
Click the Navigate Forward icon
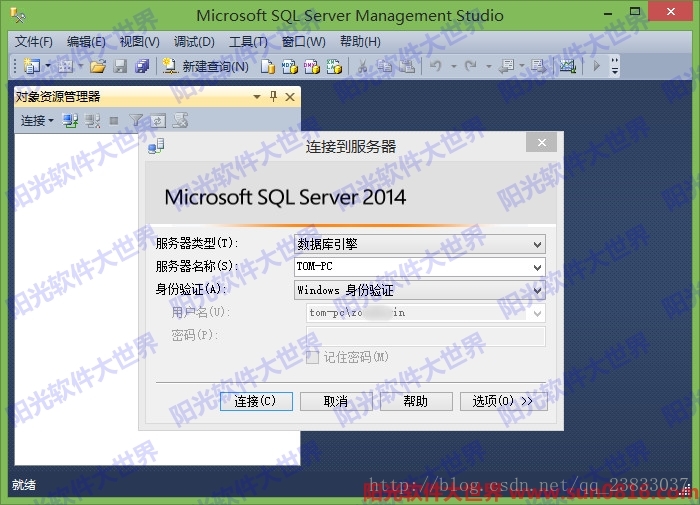(x=538, y=66)
